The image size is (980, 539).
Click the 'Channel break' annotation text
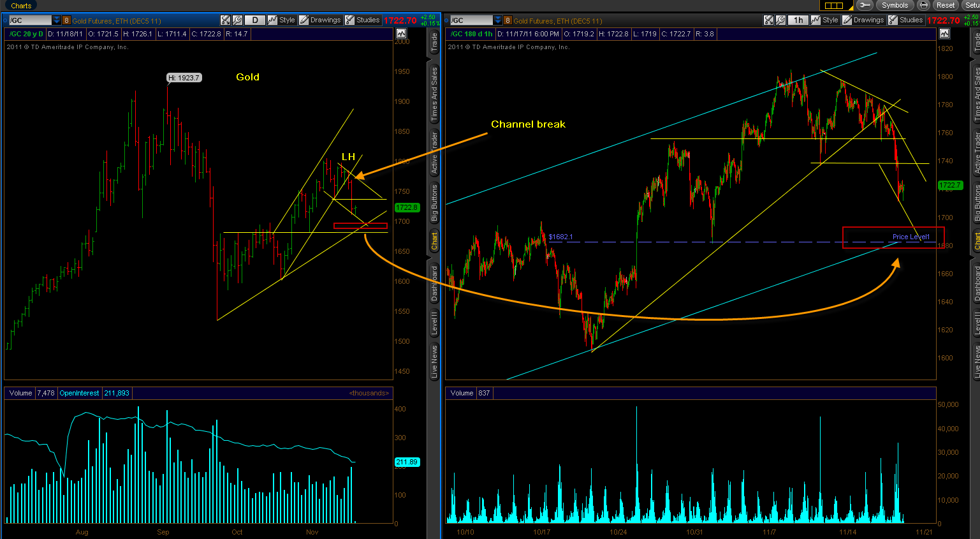(528, 124)
